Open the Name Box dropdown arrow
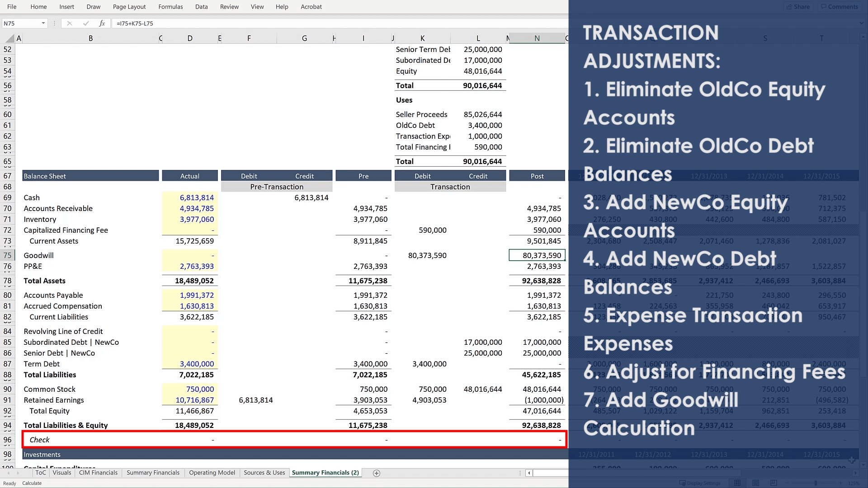 click(x=43, y=23)
